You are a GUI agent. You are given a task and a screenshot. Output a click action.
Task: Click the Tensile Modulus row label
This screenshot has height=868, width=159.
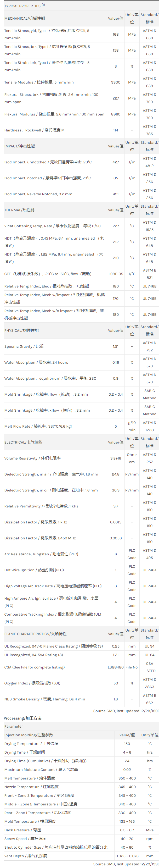pos(39,82)
